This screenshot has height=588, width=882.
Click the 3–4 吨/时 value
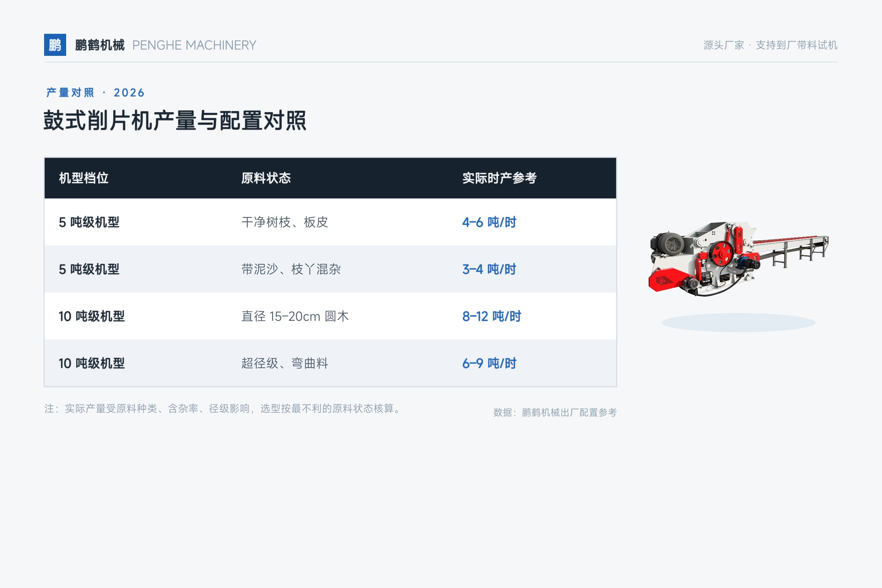coord(489,269)
